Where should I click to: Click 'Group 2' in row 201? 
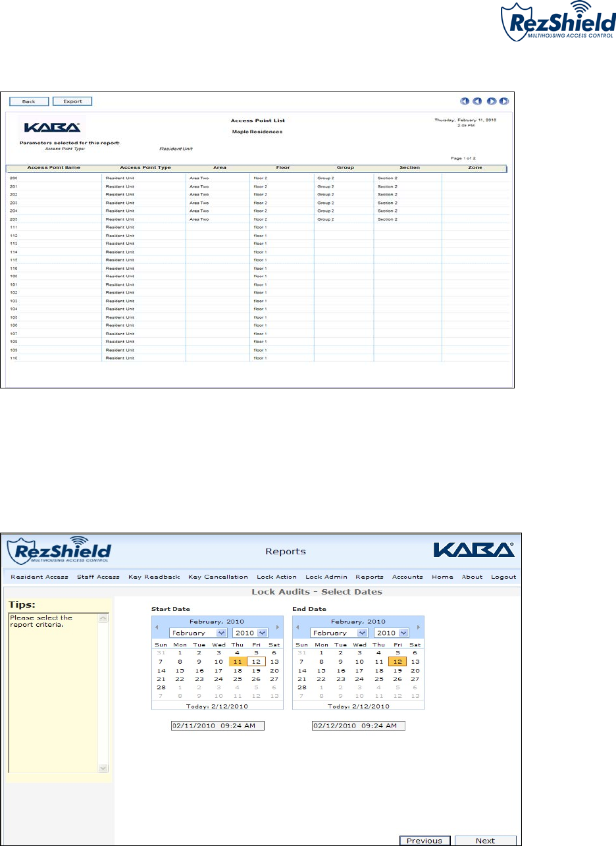325,186
